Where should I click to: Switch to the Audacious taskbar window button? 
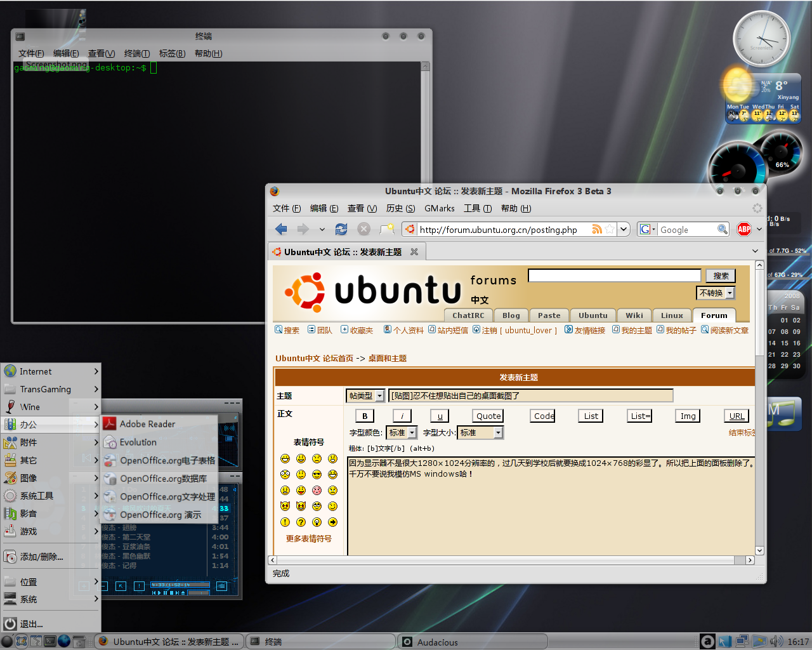point(473,642)
